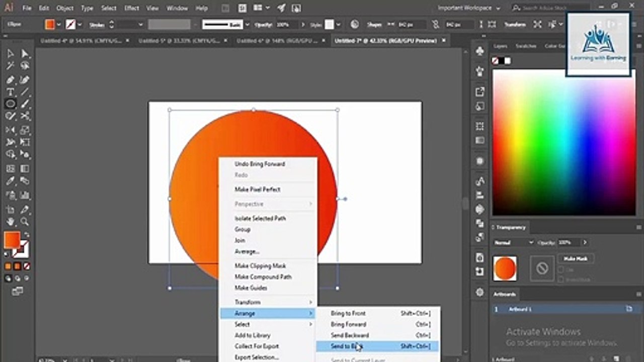This screenshot has width=644, height=362.
Task: Select the Shape Builder tool
Action: point(10,154)
